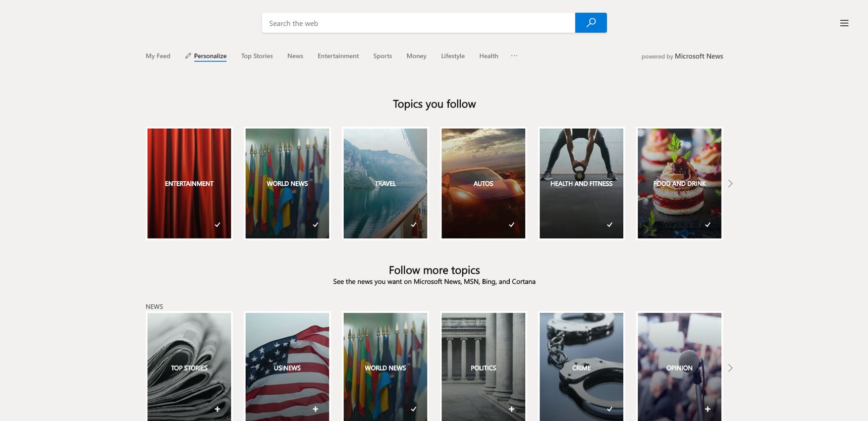Image resolution: width=868 pixels, height=421 pixels.
Task: Follow Opinion with the plus icon
Action: [708, 409]
